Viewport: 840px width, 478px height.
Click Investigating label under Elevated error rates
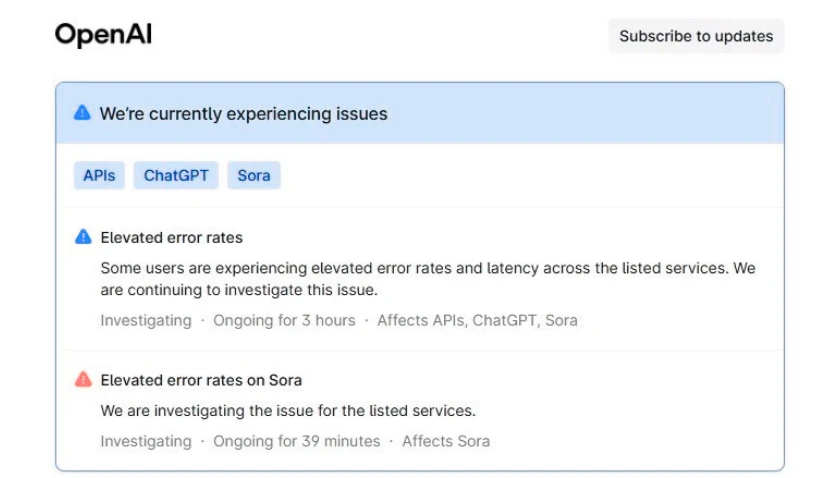tap(146, 320)
